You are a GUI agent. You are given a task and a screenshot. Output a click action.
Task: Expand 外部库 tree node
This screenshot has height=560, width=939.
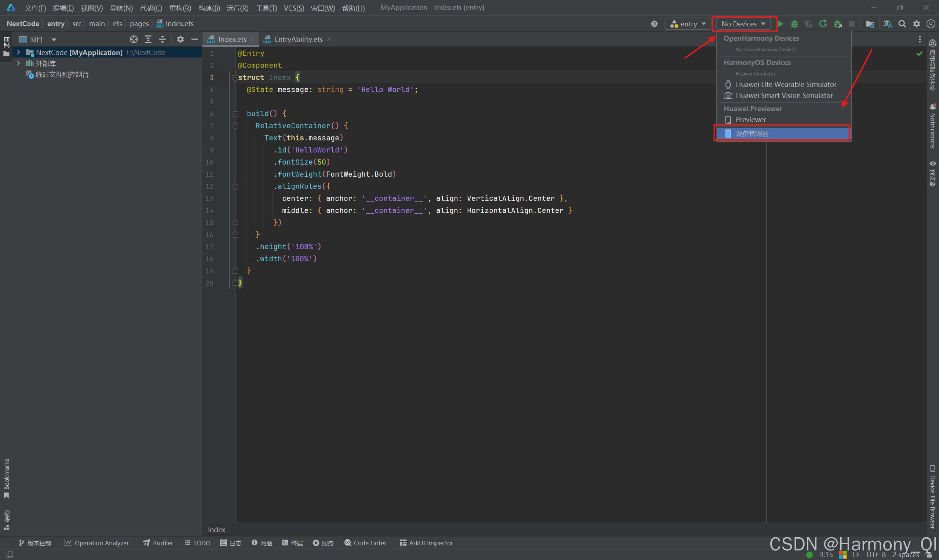pos(18,63)
